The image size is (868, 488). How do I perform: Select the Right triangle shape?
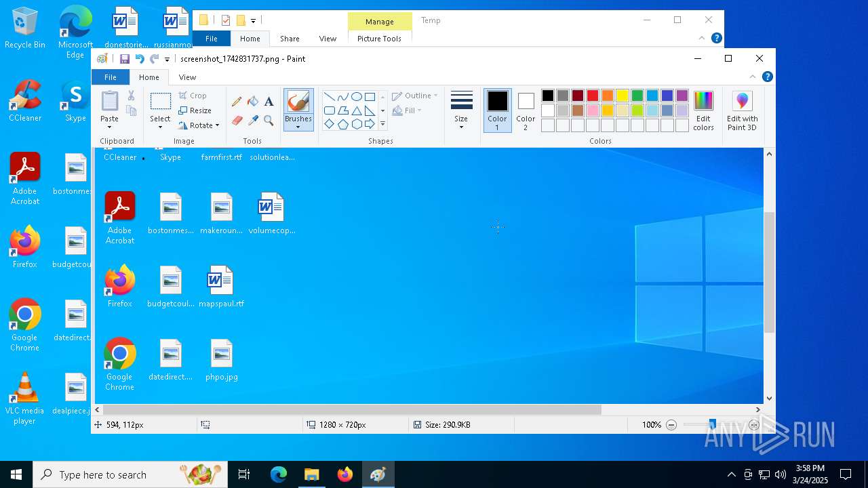(x=370, y=110)
